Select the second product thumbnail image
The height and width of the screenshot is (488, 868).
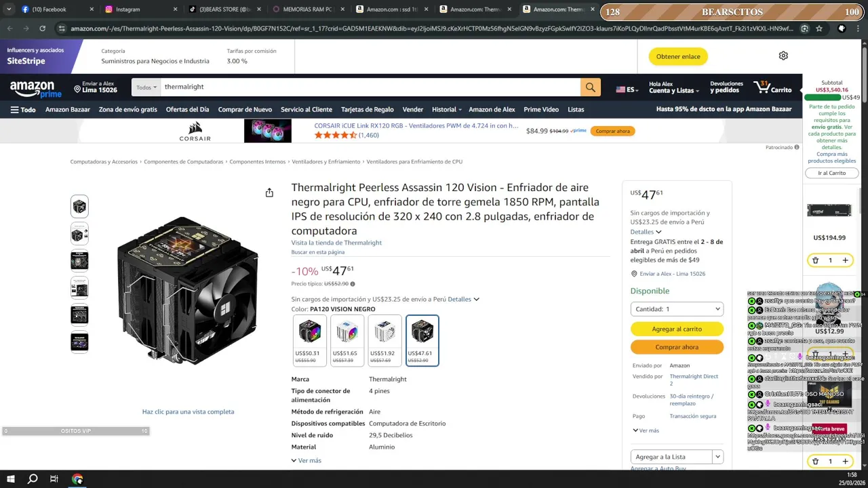pos(79,234)
